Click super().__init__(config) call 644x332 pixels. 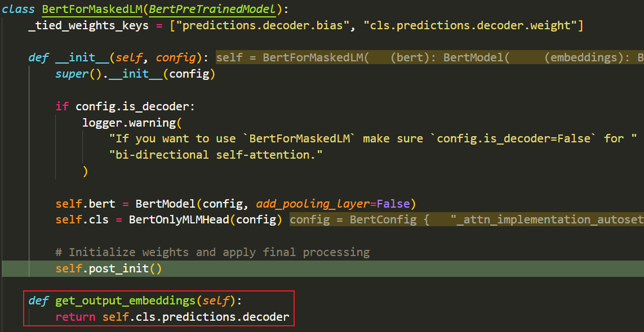click(135, 74)
